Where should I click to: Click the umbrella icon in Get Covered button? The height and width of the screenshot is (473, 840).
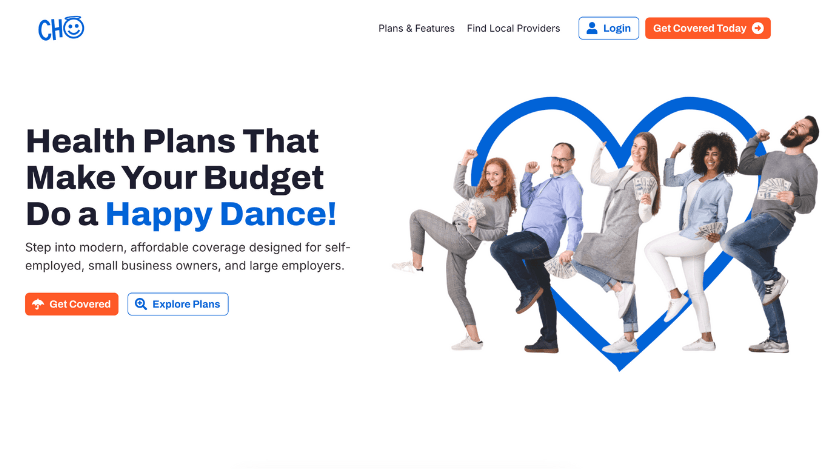38,304
